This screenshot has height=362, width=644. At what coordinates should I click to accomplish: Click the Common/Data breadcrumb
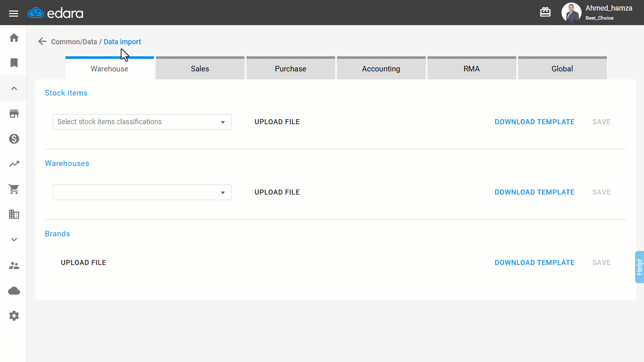(74, 42)
